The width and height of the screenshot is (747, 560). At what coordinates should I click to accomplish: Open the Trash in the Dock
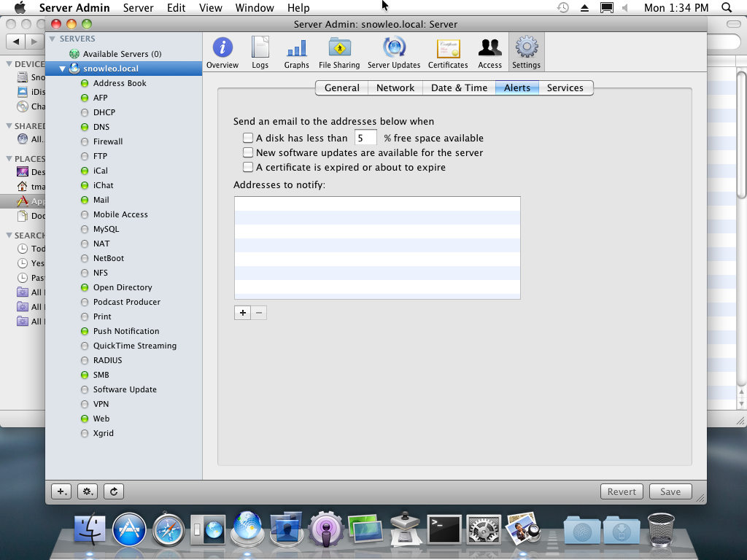pos(661,529)
